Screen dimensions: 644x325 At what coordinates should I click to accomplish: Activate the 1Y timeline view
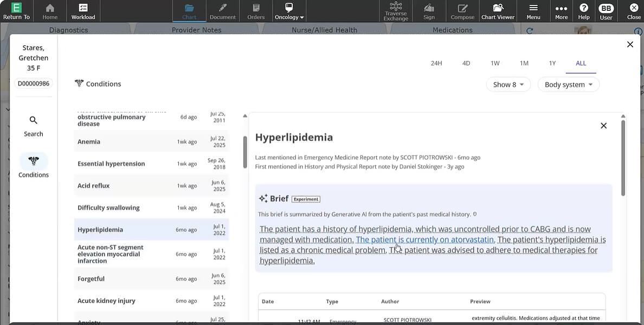click(552, 63)
